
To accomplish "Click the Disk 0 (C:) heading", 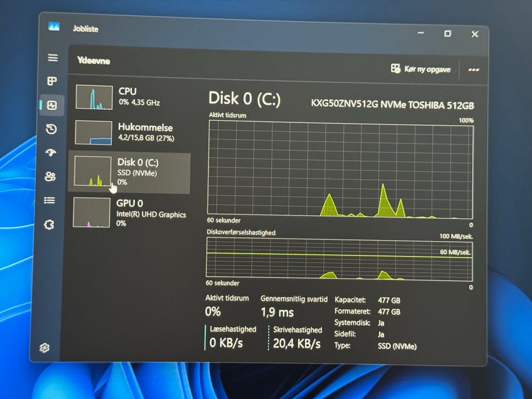I will [244, 99].
